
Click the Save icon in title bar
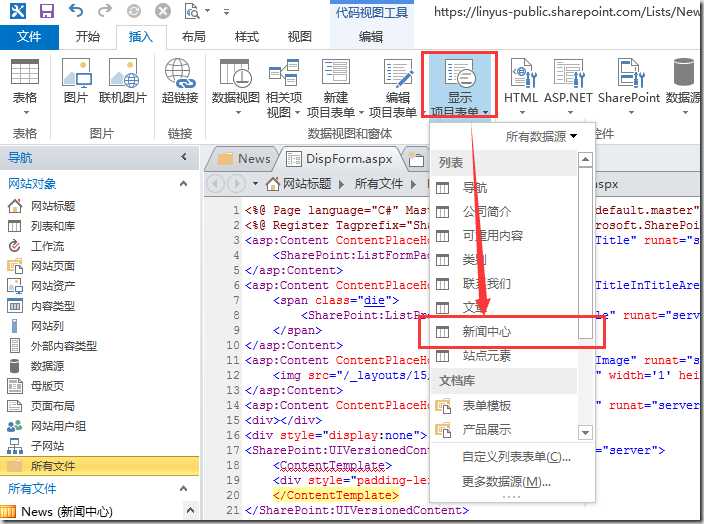point(46,12)
